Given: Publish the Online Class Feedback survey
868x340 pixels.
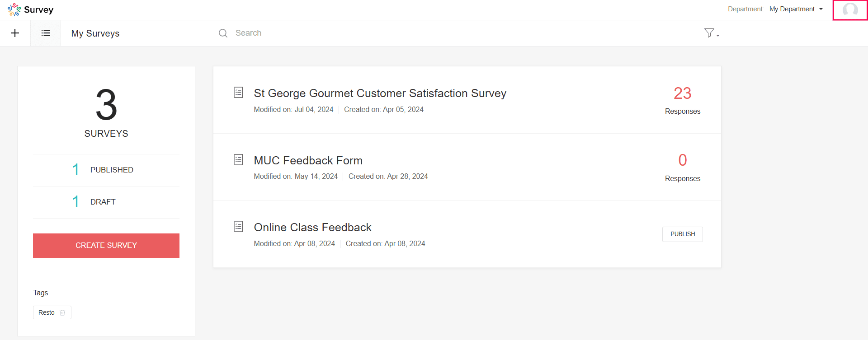Looking at the screenshot, I should [x=682, y=234].
